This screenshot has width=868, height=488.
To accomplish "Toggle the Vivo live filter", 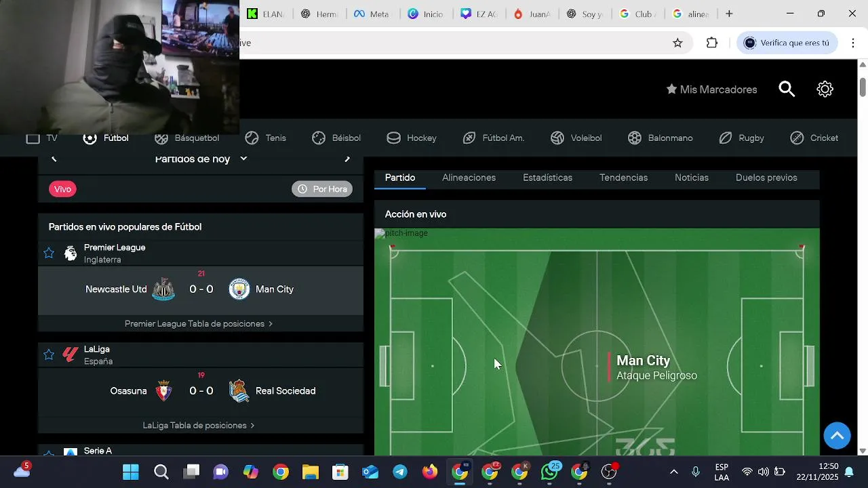I will [62, 189].
